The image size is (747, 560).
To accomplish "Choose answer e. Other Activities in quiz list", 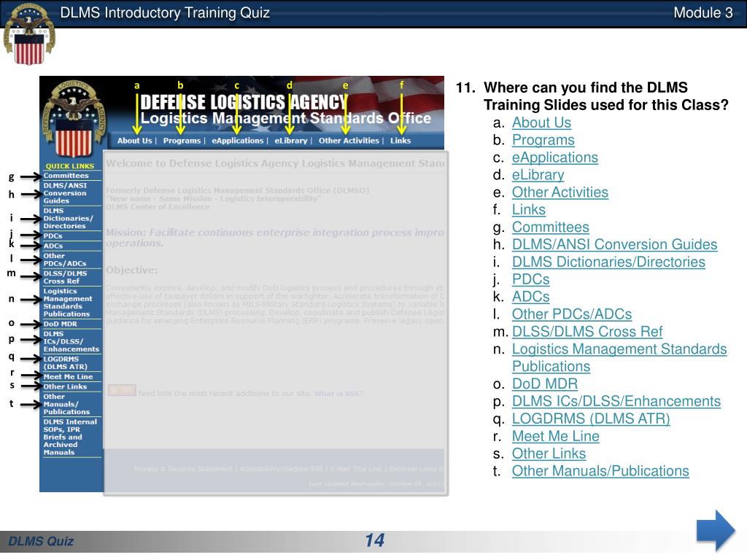I will [560, 192].
